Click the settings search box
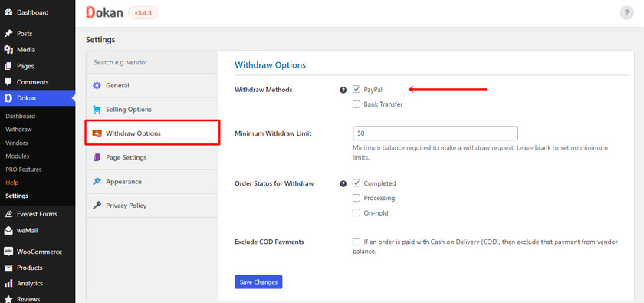The width and height of the screenshot is (644, 303). [x=152, y=62]
